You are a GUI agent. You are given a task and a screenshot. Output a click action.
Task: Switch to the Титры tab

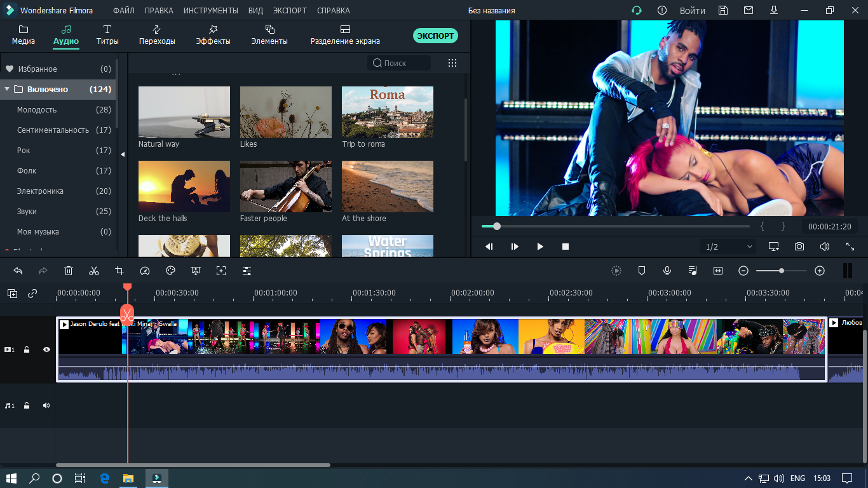[107, 35]
